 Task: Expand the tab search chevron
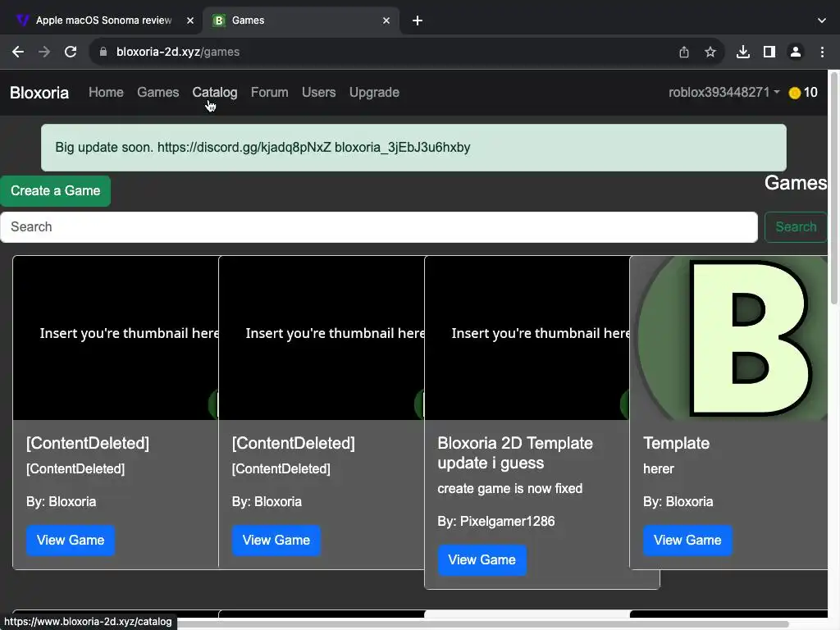[822, 21]
